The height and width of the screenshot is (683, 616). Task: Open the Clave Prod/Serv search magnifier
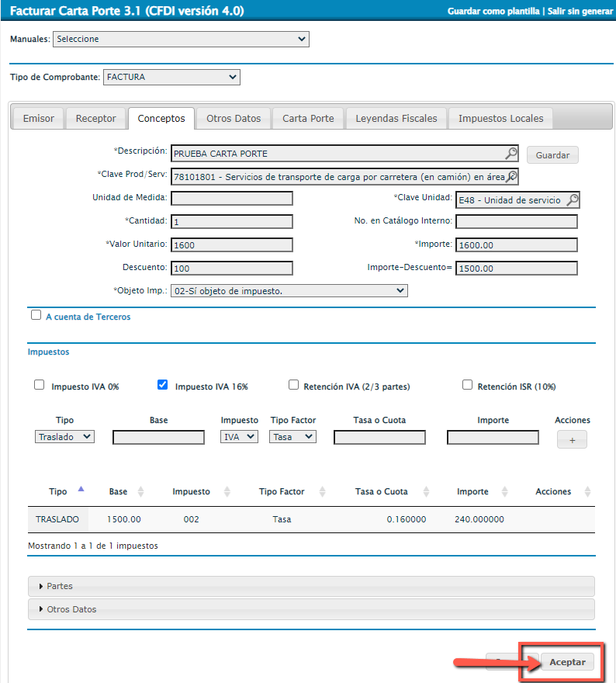tap(512, 176)
